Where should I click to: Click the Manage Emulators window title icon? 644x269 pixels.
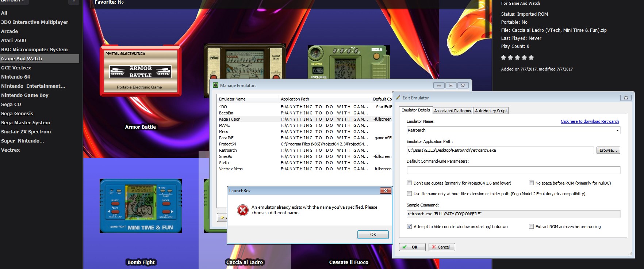(x=215, y=85)
